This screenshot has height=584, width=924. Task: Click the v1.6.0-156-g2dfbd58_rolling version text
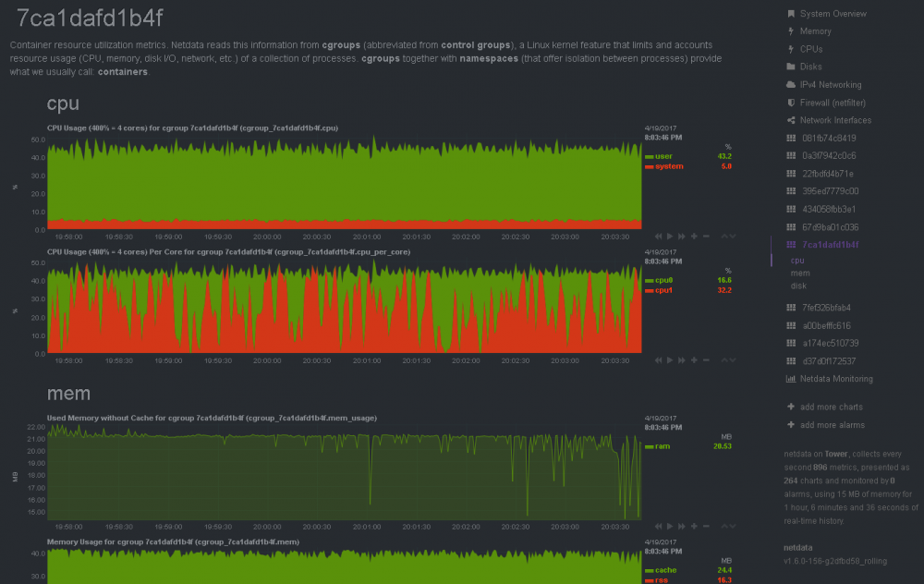[835, 561]
